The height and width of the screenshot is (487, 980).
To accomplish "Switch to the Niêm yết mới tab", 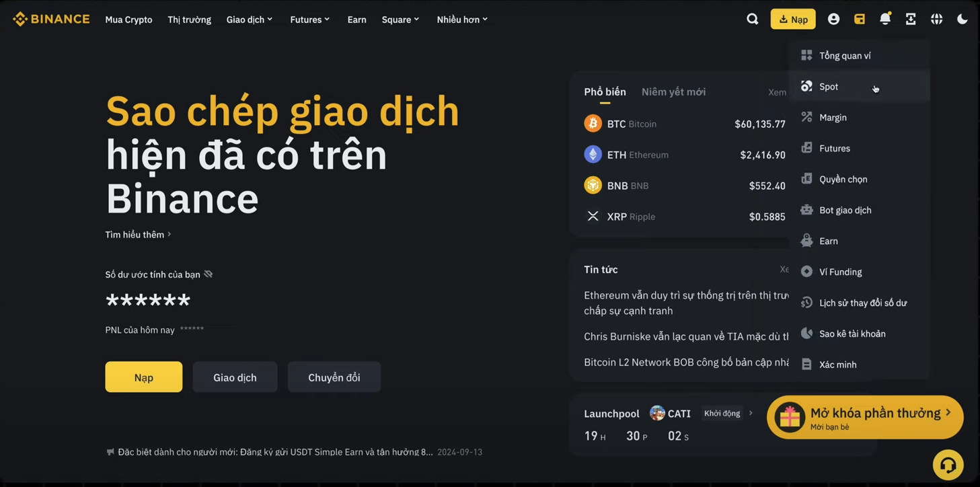I will 673,91.
